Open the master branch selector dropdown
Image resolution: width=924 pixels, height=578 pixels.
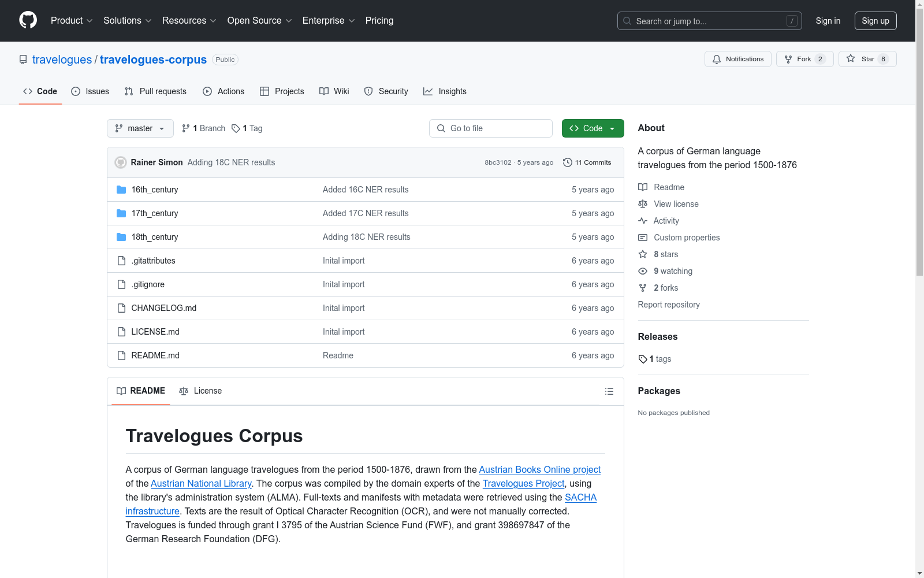pyautogui.click(x=140, y=128)
